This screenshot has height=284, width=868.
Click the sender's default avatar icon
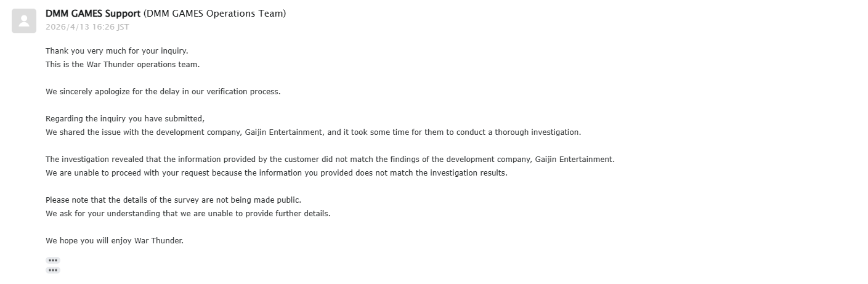pyautogui.click(x=24, y=21)
